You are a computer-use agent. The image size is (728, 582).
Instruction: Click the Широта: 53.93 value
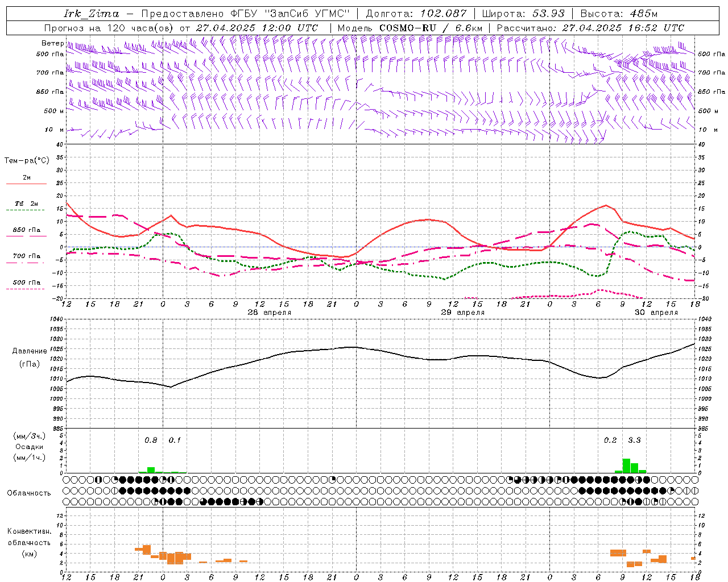pos(523,14)
